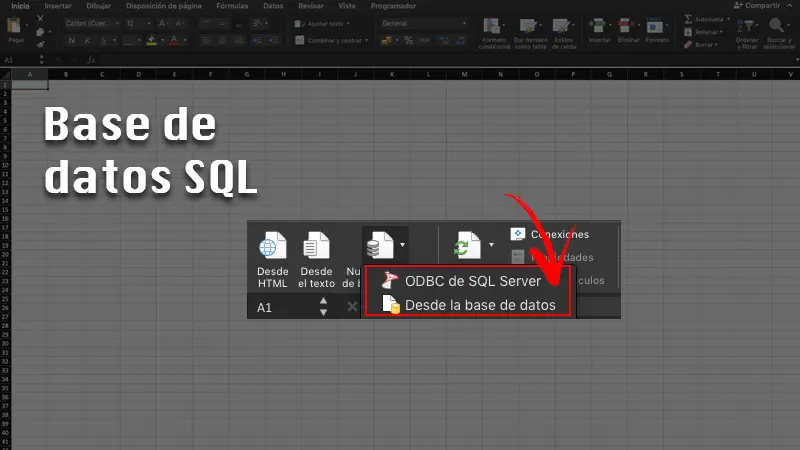Click the Compartir share button
The width and height of the screenshot is (800, 450).
[757, 5]
